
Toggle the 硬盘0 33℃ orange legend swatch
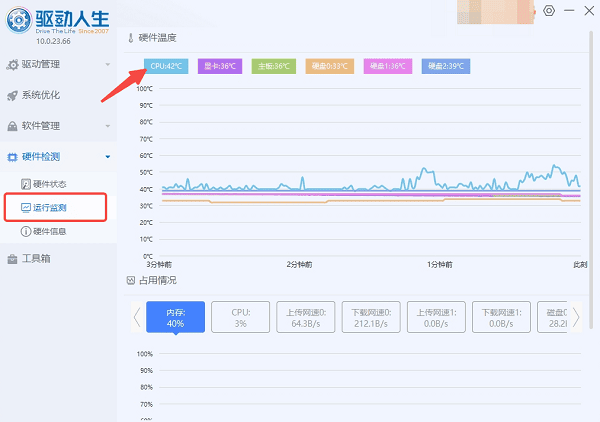pos(332,66)
